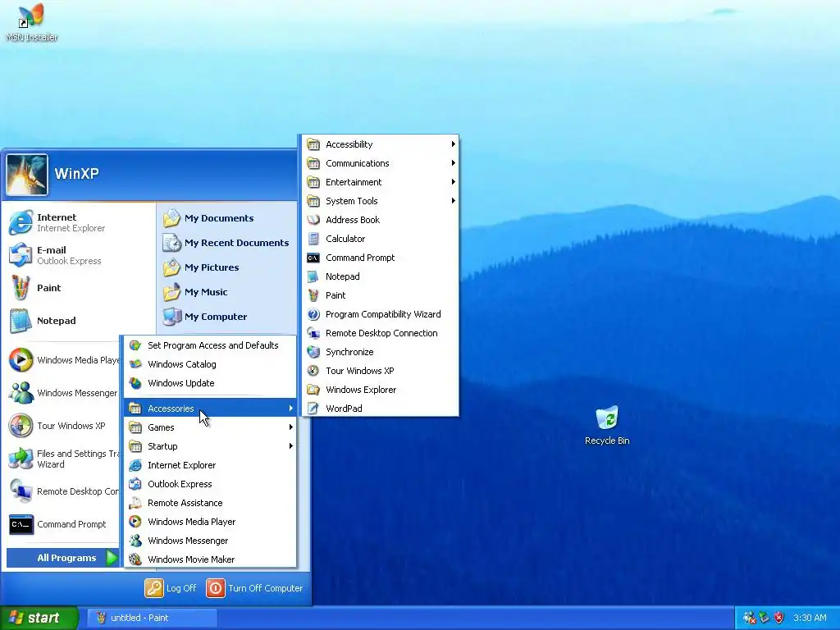
Task: Click the Start button on taskbar
Action: (x=39, y=618)
